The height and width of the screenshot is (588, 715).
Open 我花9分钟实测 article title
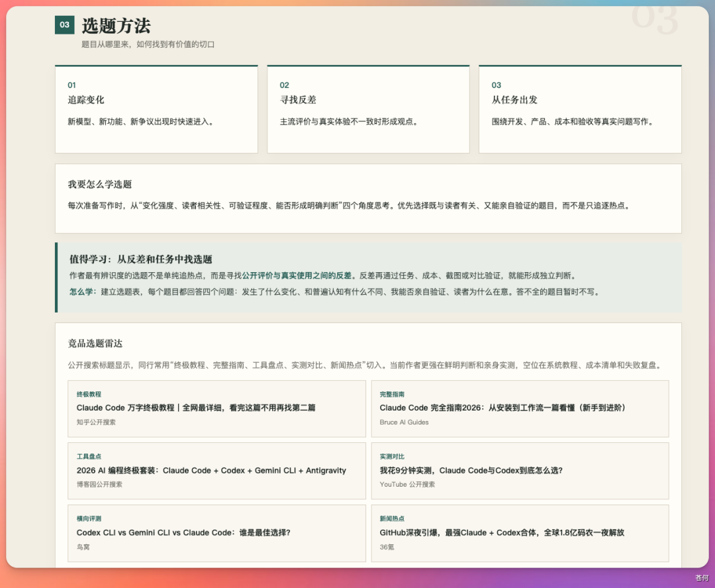tap(471, 470)
